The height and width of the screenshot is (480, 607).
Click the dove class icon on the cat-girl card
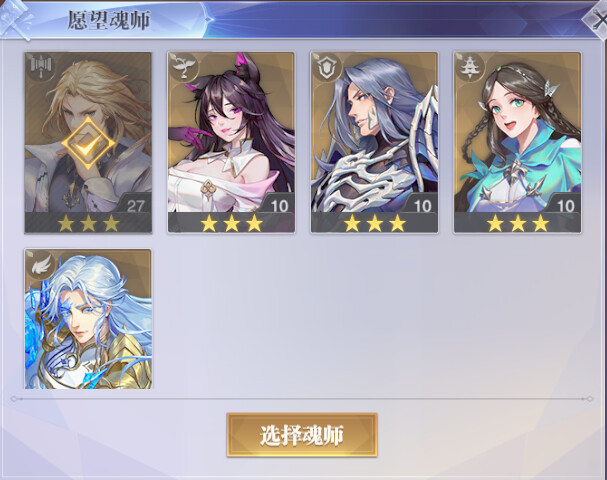click(183, 66)
